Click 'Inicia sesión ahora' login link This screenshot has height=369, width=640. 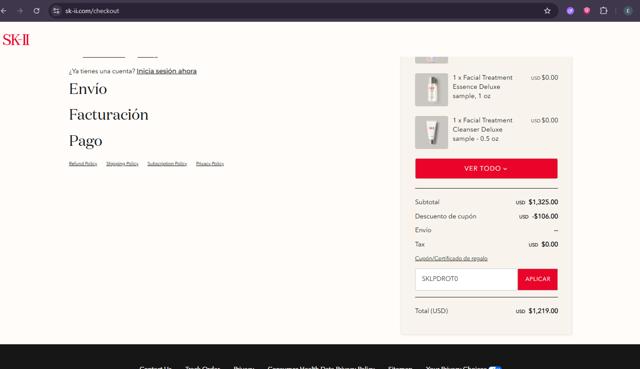167,71
